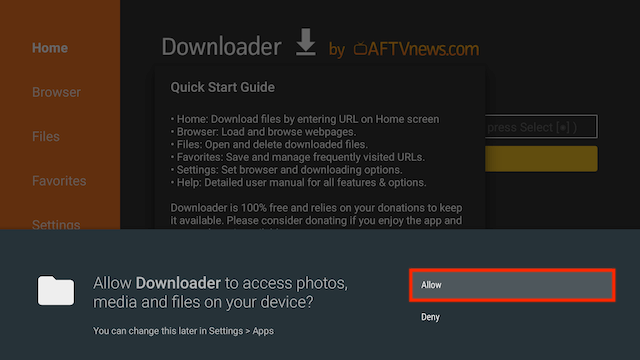The height and width of the screenshot is (360, 640).
Task: Open Favorites from the sidebar
Action: click(x=59, y=181)
